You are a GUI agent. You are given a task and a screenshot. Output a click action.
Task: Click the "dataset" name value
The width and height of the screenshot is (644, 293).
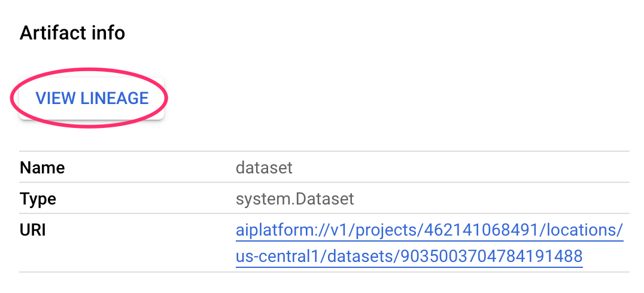(264, 167)
